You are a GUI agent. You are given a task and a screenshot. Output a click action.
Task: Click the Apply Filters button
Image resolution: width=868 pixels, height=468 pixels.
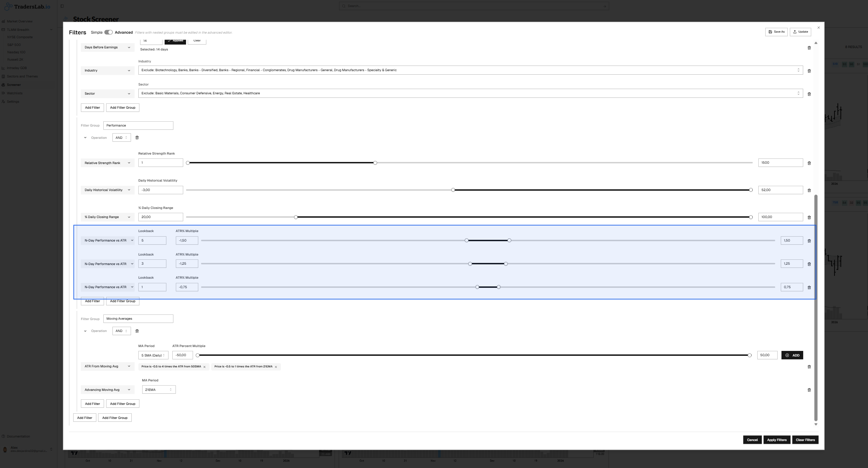pos(777,440)
